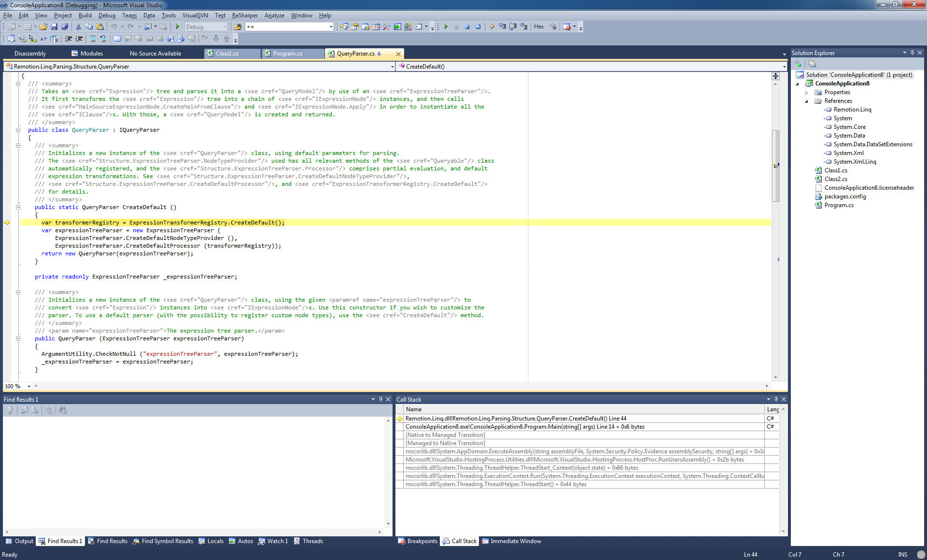Open the CreateDefault() member dropdown
Image resolution: width=927 pixels, height=560 pixels.
(x=784, y=67)
